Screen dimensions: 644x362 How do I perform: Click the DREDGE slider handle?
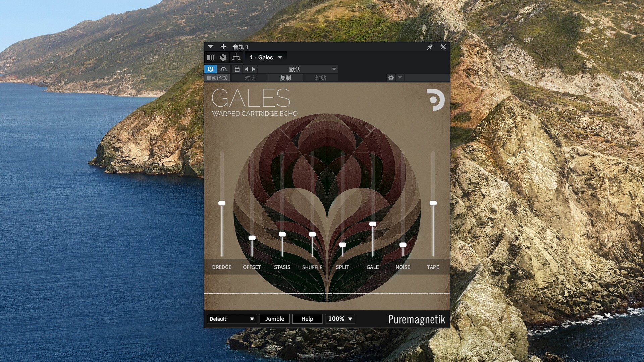(222, 203)
